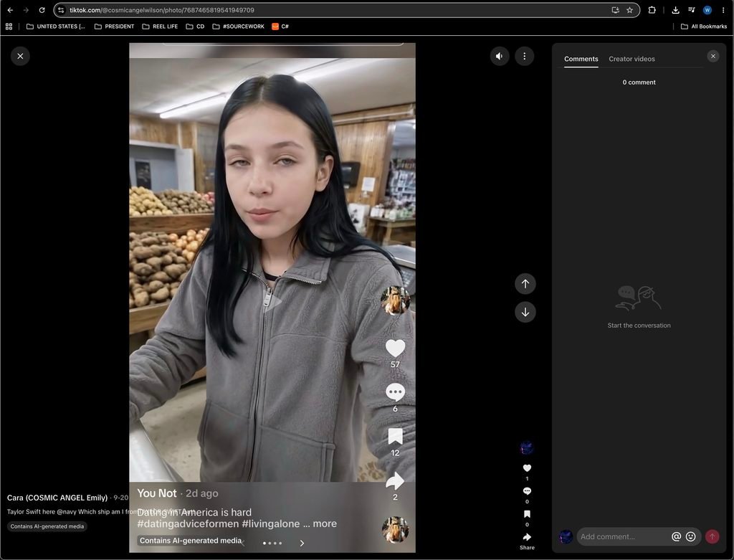Click the Share arrow icon
The height and width of the screenshot is (560, 734).
click(527, 536)
